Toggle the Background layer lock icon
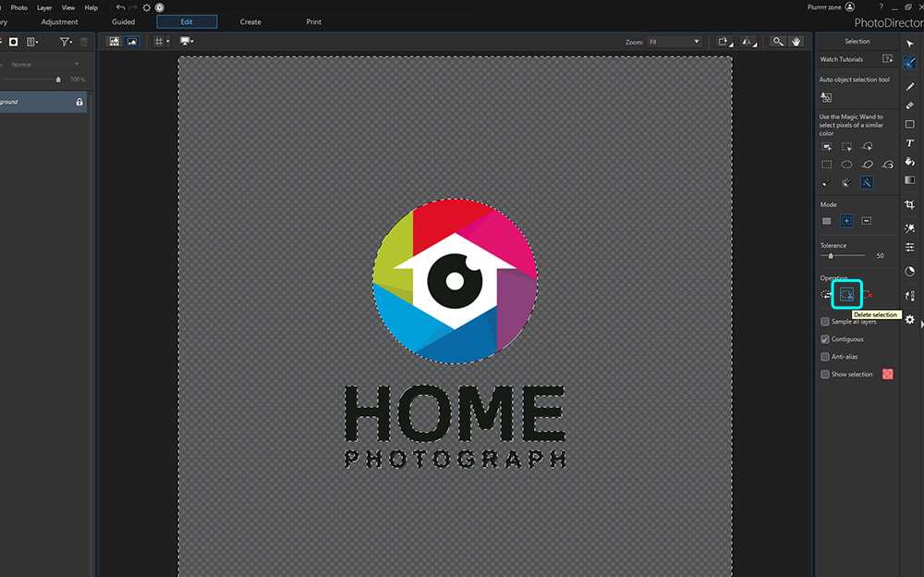The image size is (924, 577). coord(79,102)
